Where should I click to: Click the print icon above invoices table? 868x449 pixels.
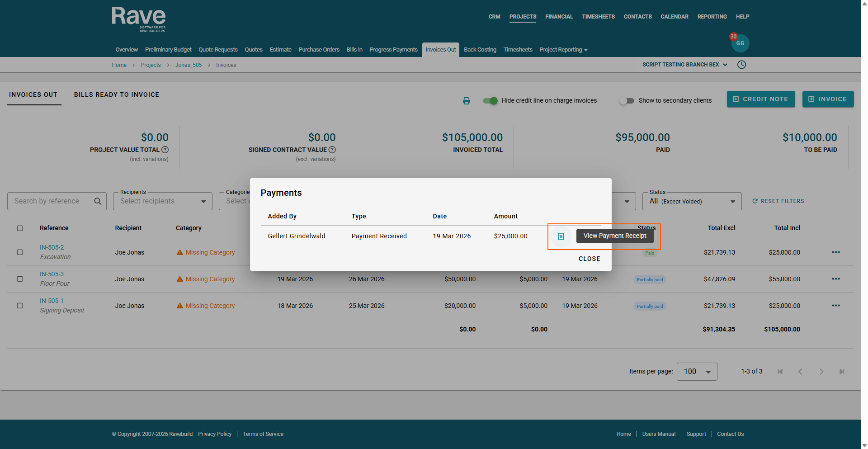click(x=466, y=101)
